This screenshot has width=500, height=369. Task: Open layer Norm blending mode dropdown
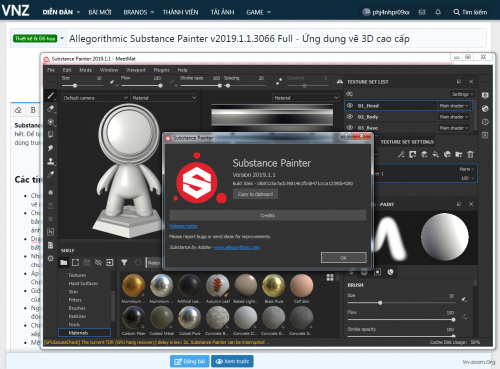(467, 169)
